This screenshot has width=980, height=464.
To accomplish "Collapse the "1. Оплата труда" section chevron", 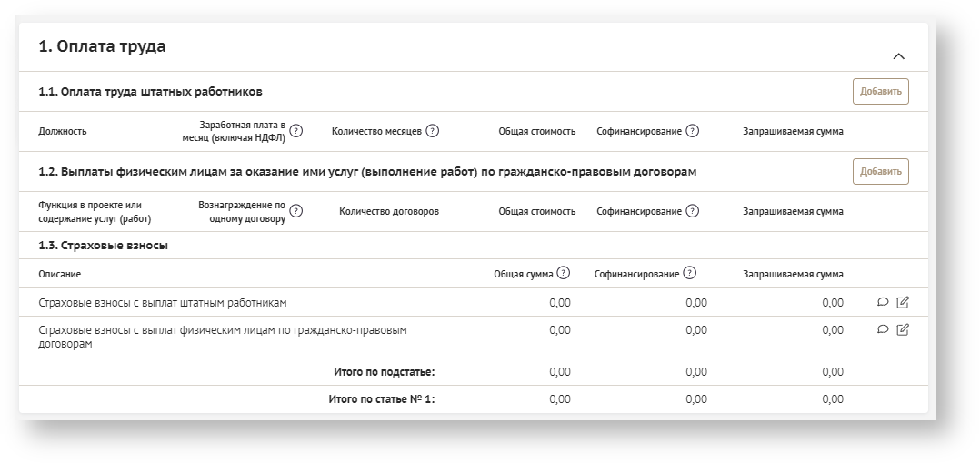I will tap(898, 56).
